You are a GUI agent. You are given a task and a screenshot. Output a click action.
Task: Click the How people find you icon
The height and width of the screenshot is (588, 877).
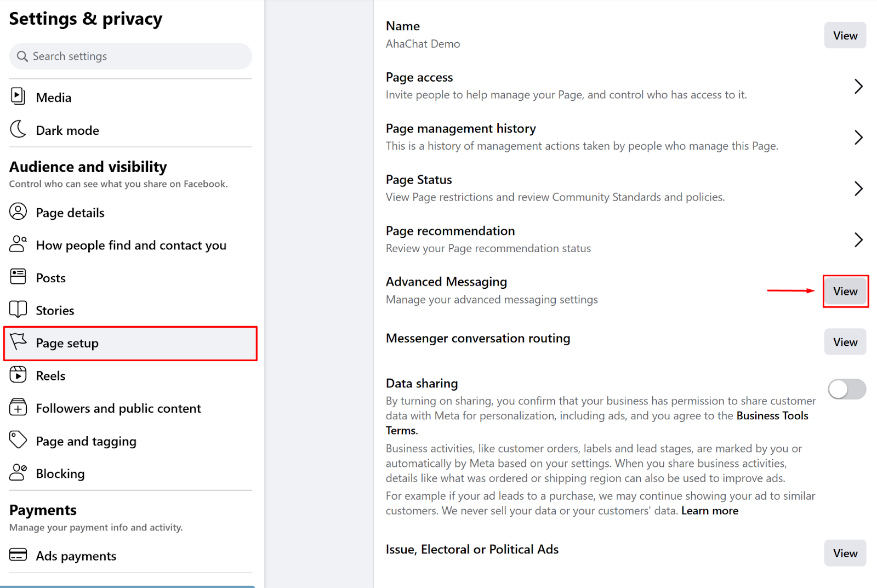[x=18, y=244]
